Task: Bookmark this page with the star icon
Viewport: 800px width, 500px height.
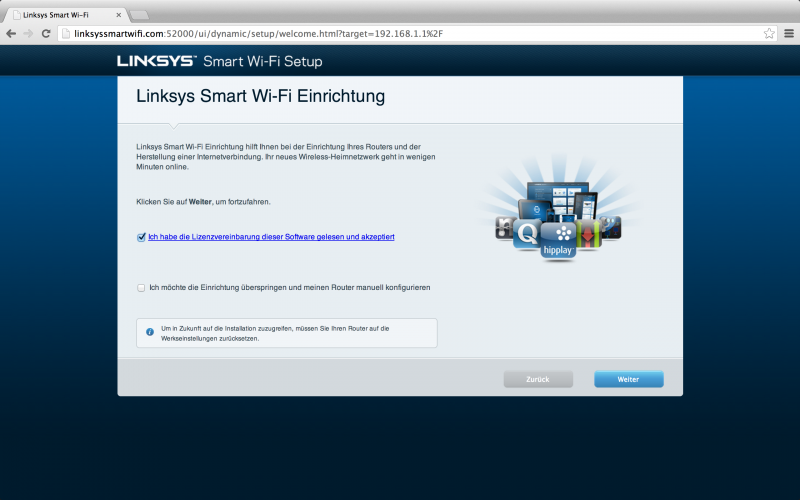Action: 769,34
